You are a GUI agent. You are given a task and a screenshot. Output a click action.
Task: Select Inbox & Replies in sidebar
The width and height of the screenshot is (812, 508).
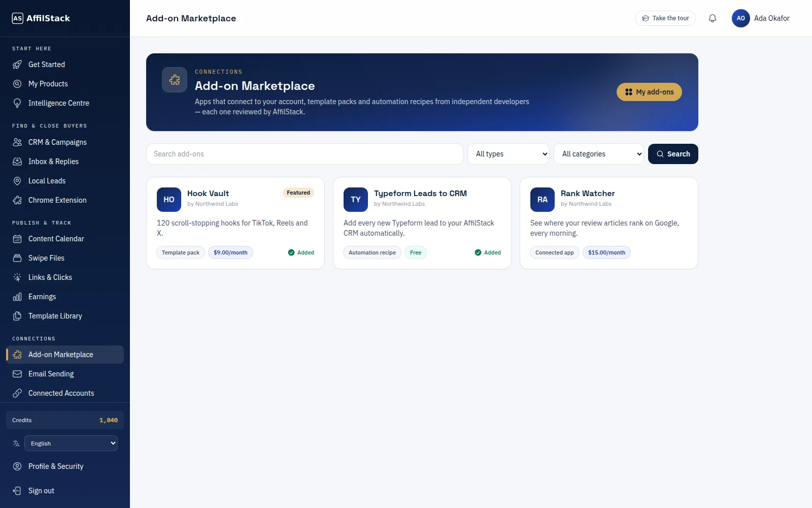click(x=65, y=162)
